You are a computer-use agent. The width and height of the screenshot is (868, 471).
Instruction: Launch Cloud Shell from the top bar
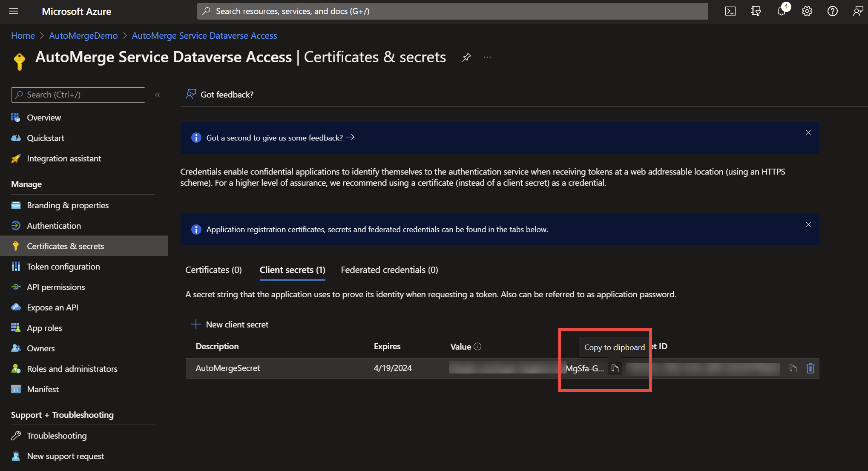(730, 11)
